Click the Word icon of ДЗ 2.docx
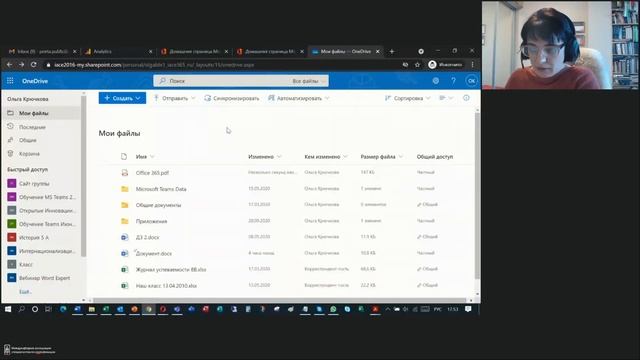The image size is (640, 360). pyautogui.click(x=124, y=237)
